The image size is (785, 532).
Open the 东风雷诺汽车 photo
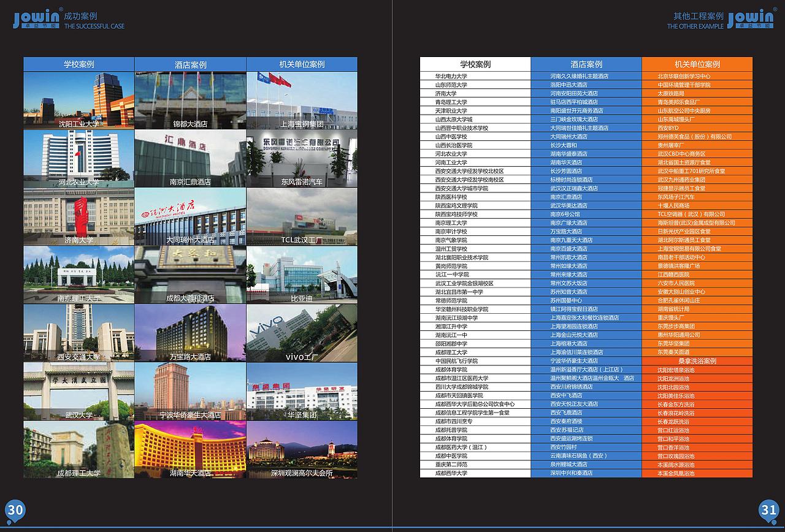pos(302,159)
